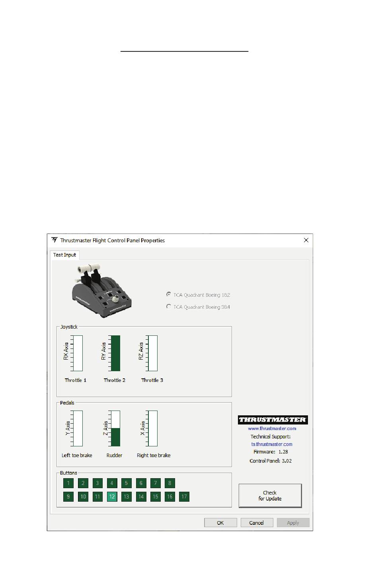Click the Z Axis Rudder bar
This screenshot has width=378, height=588.
click(115, 428)
